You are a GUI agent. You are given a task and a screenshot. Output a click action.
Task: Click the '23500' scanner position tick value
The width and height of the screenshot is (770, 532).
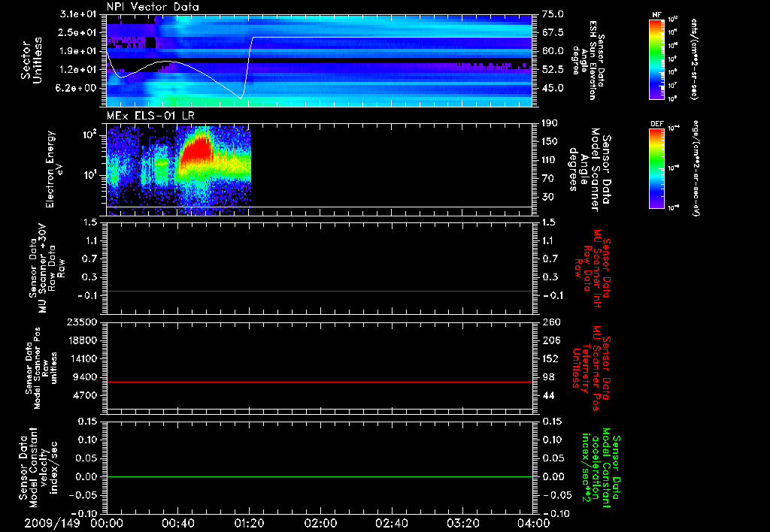click(x=83, y=322)
